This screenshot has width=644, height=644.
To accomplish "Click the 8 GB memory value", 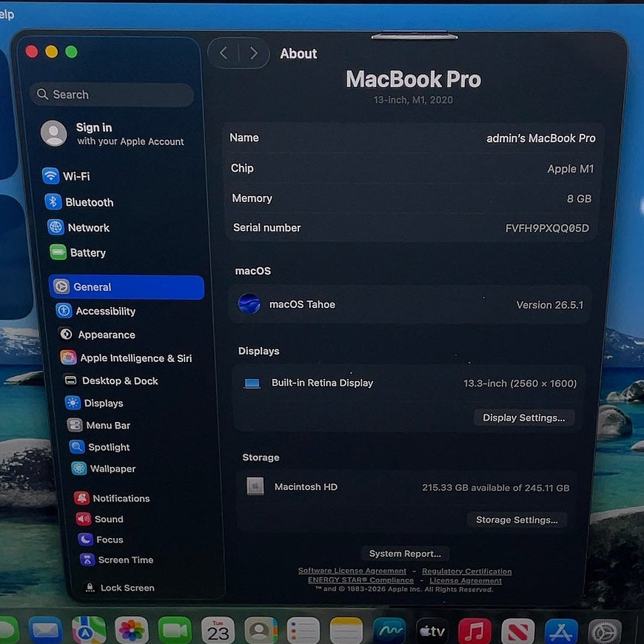I will pyautogui.click(x=579, y=199).
